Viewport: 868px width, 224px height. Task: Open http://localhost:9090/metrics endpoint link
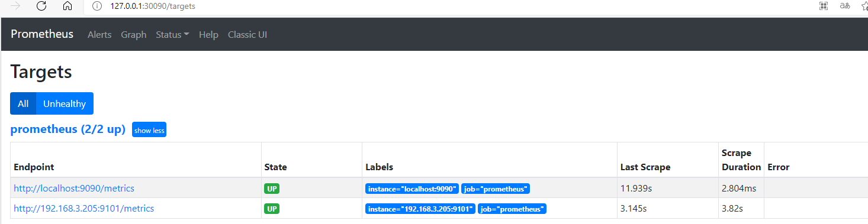74,189
